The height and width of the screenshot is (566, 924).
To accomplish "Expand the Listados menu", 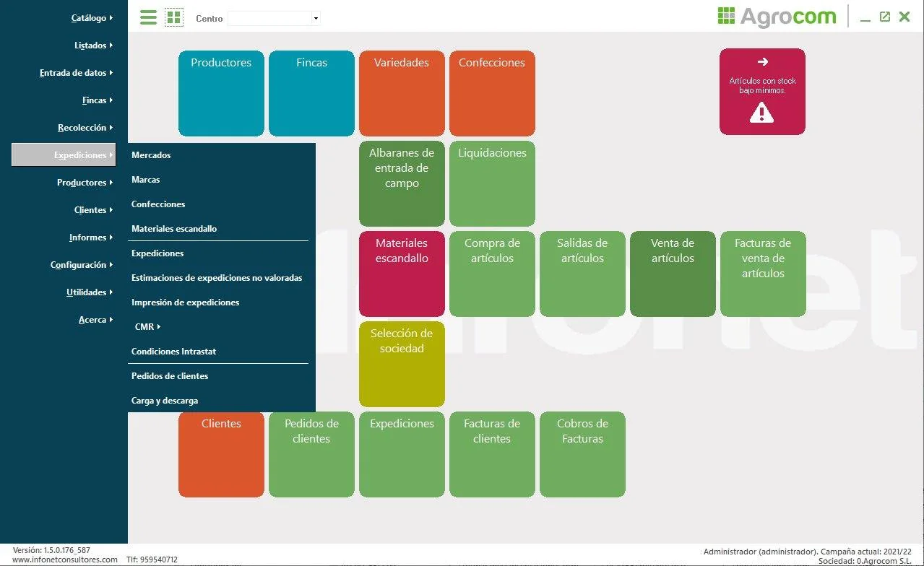I will pos(94,45).
